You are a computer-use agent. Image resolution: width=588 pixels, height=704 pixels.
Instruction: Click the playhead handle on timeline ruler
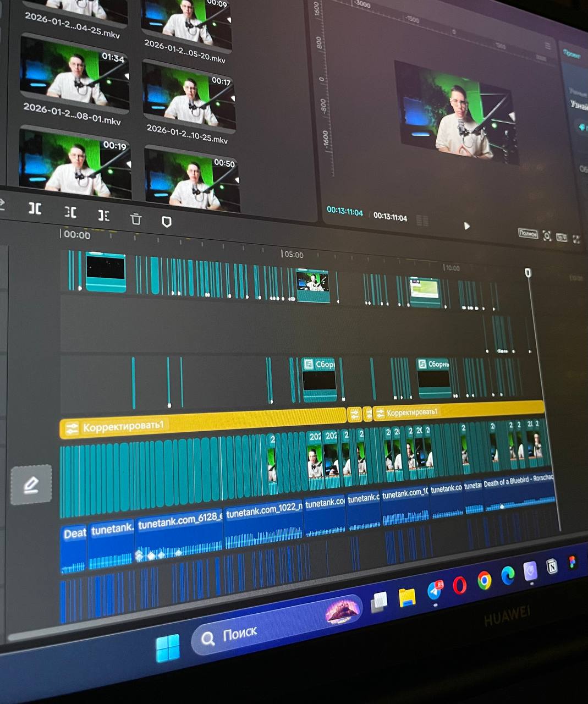pos(528,273)
